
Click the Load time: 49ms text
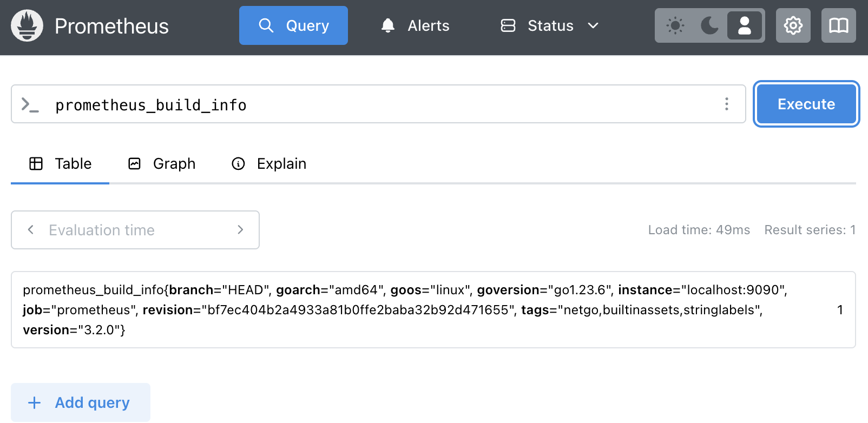pos(699,230)
